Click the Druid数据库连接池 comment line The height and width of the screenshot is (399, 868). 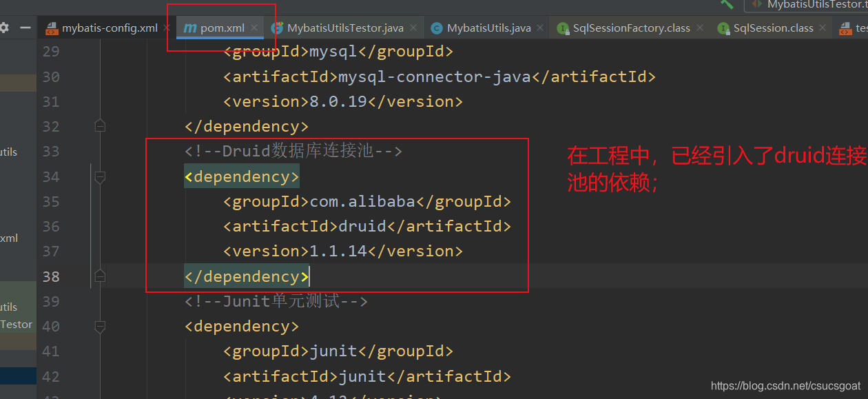pyautogui.click(x=293, y=151)
